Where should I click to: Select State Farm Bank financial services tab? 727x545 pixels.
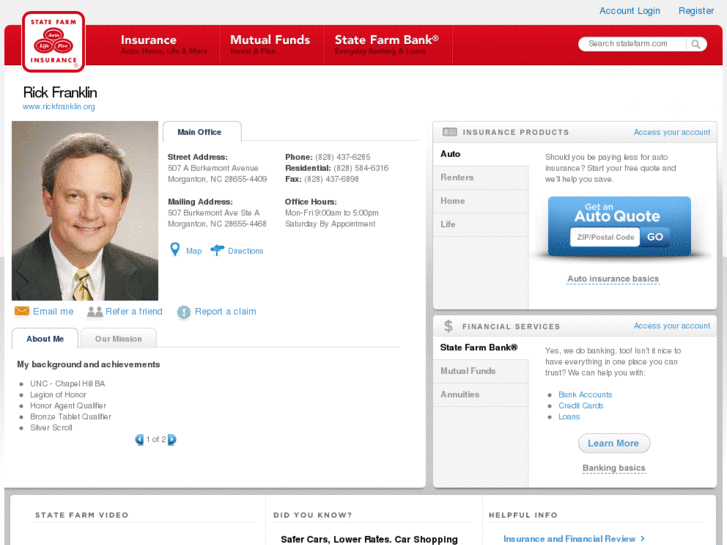tap(481, 348)
